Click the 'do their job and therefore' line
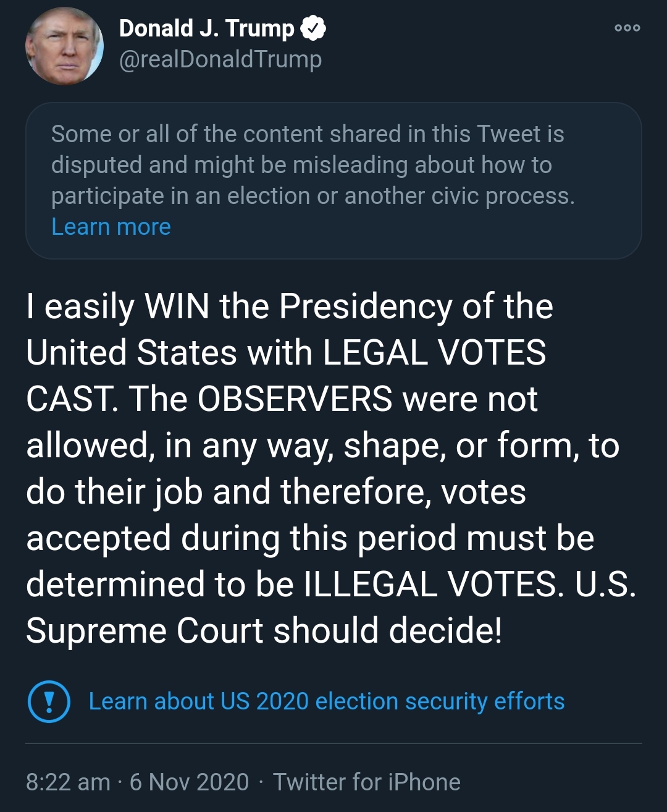 [275, 492]
